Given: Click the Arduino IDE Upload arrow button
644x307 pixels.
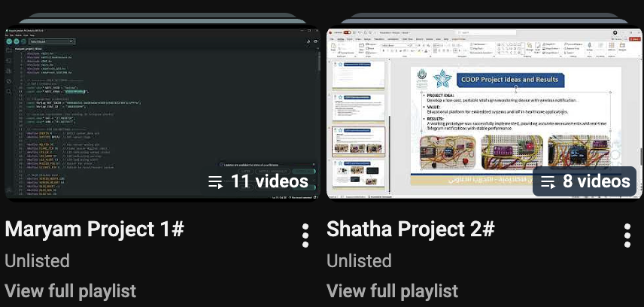Looking at the screenshot, I should click(x=16, y=41).
